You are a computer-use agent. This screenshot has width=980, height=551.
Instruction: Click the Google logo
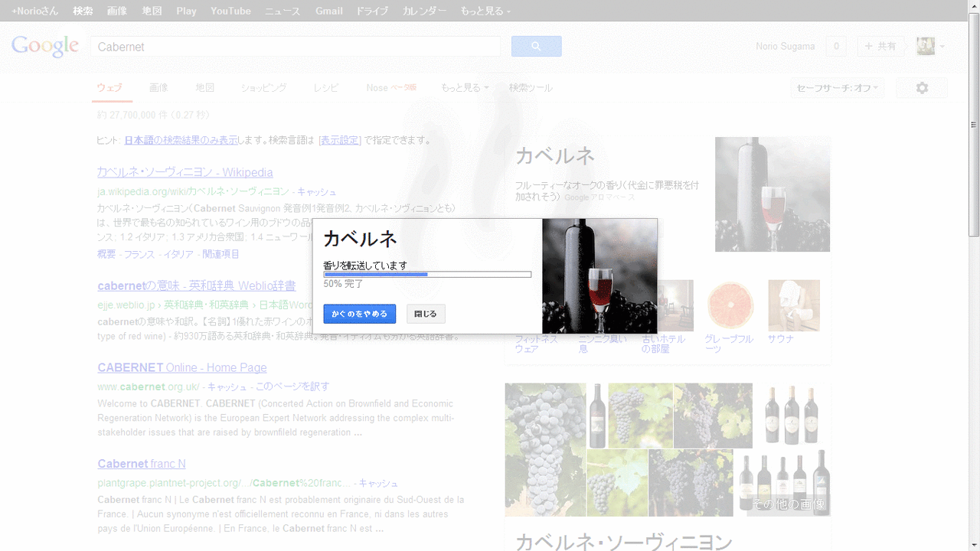pos(45,46)
